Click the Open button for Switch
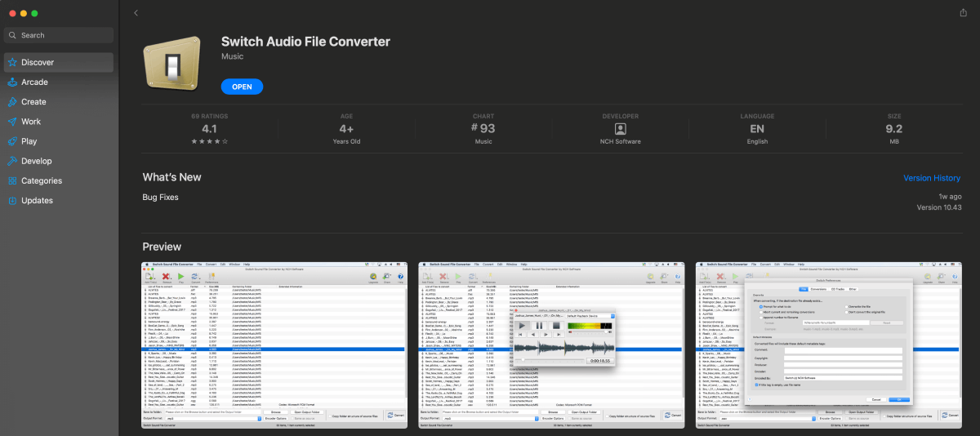980x436 pixels. (242, 87)
